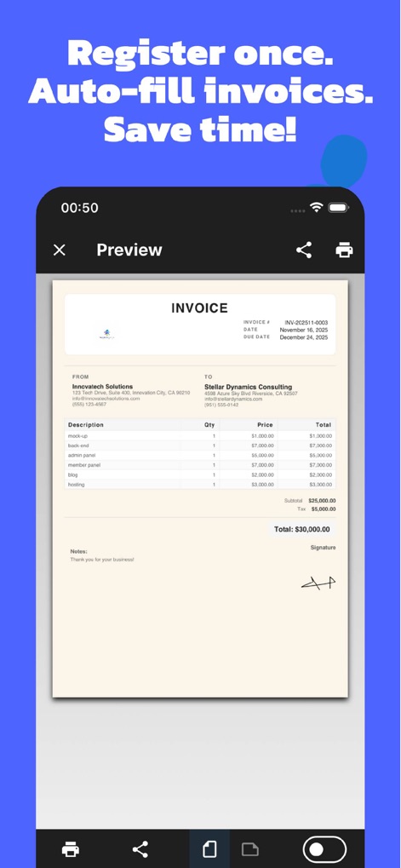Tap the Total: $30,000.00 box

(x=302, y=530)
